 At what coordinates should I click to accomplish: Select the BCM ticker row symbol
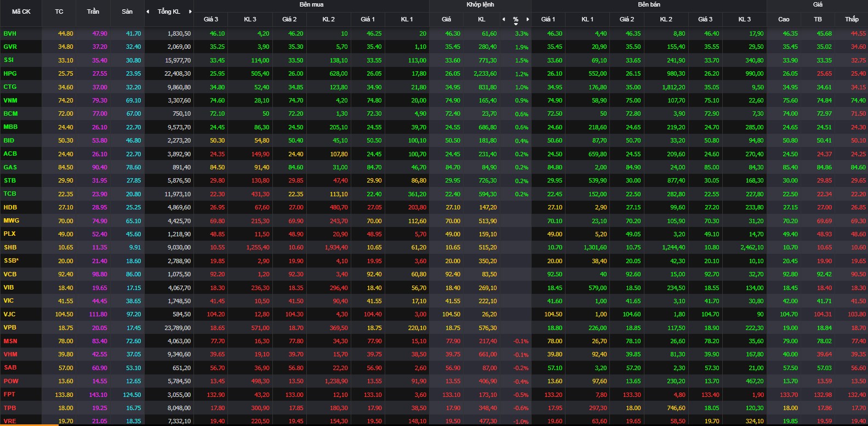10,113
